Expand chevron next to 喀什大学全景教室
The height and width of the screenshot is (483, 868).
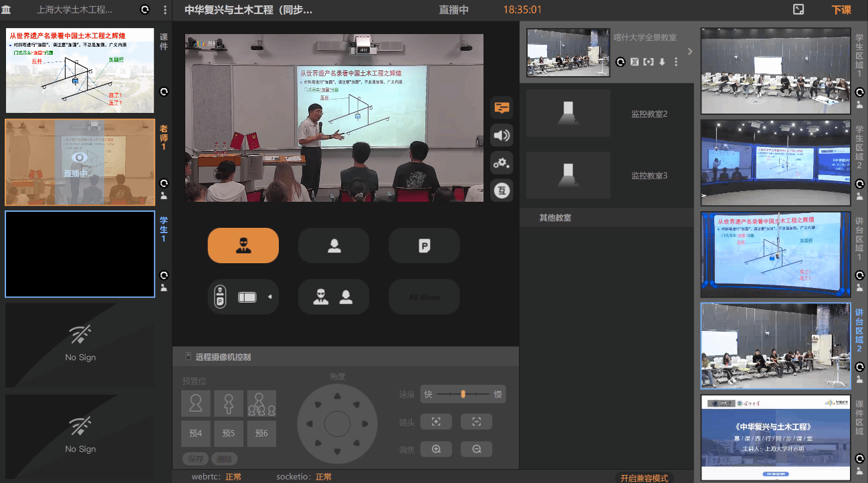coord(690,51)
